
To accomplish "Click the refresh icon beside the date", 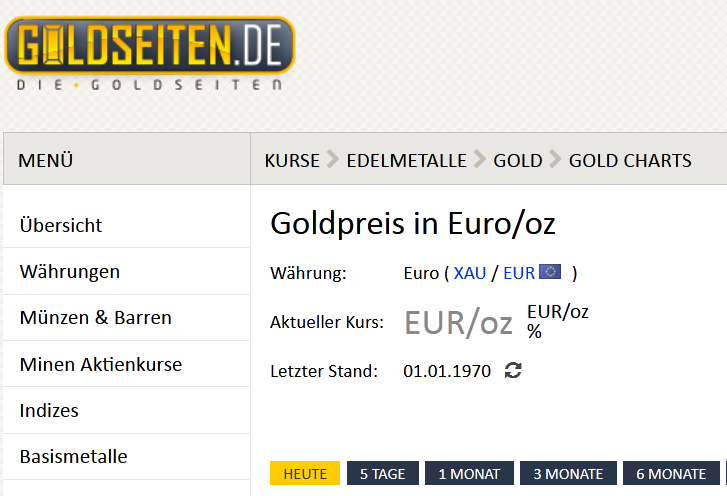I will (513, 371).
